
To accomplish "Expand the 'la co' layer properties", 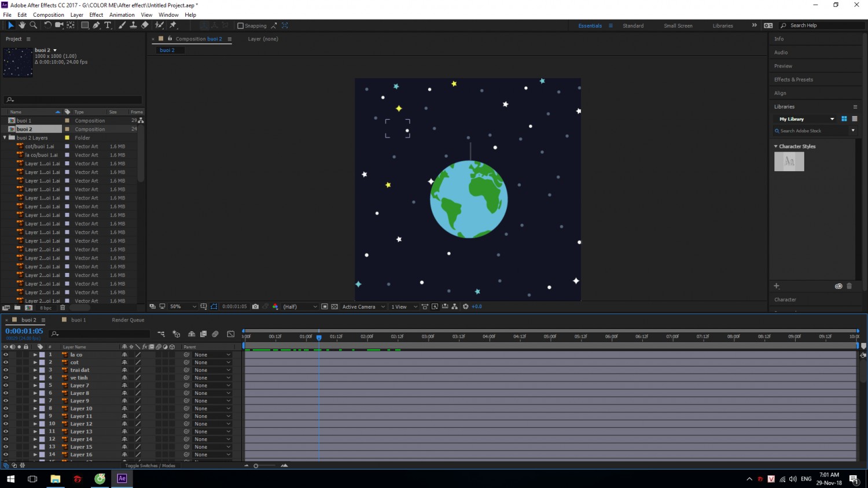I will click(x=35, y=354).
